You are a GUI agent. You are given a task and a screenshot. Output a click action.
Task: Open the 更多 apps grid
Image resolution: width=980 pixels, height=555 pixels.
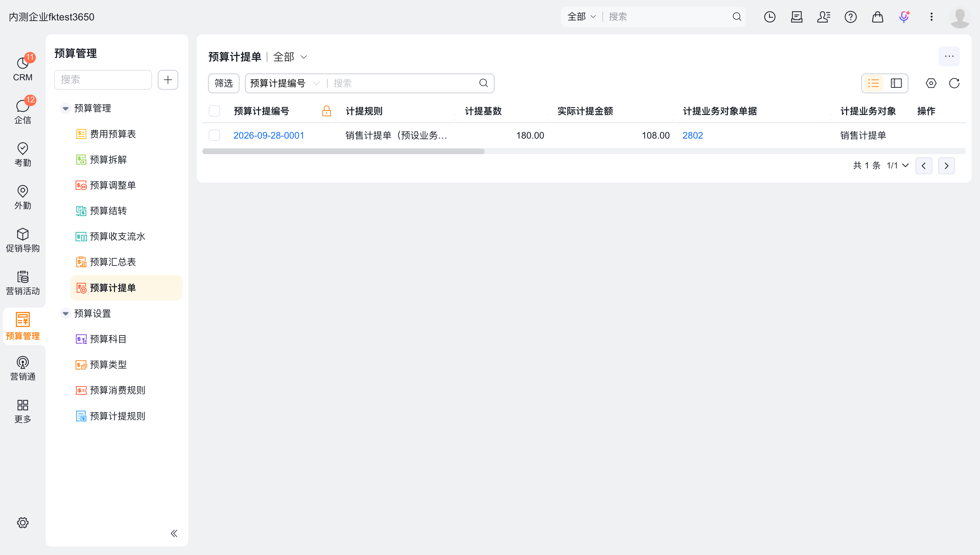[x=22, y=411]
